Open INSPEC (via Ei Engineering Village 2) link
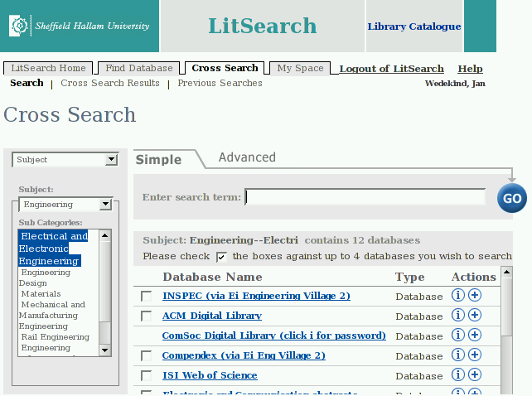 [256, 296]
